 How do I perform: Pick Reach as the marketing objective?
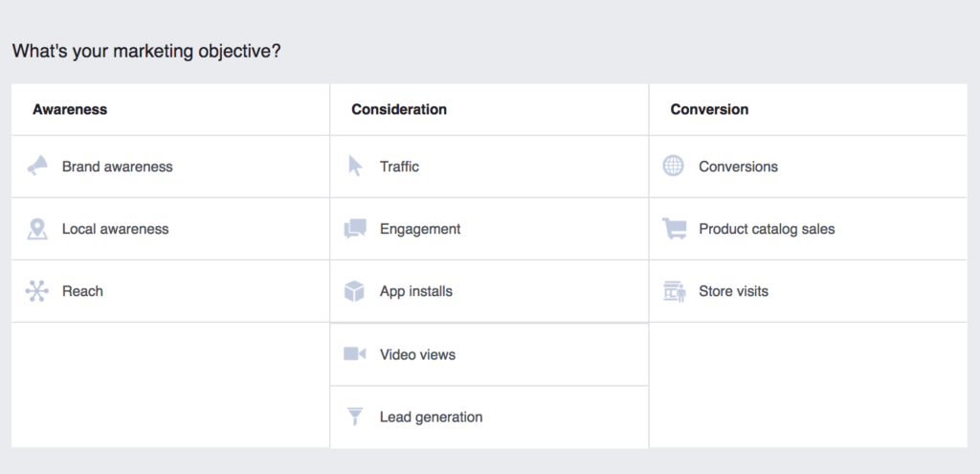point(82,291)
